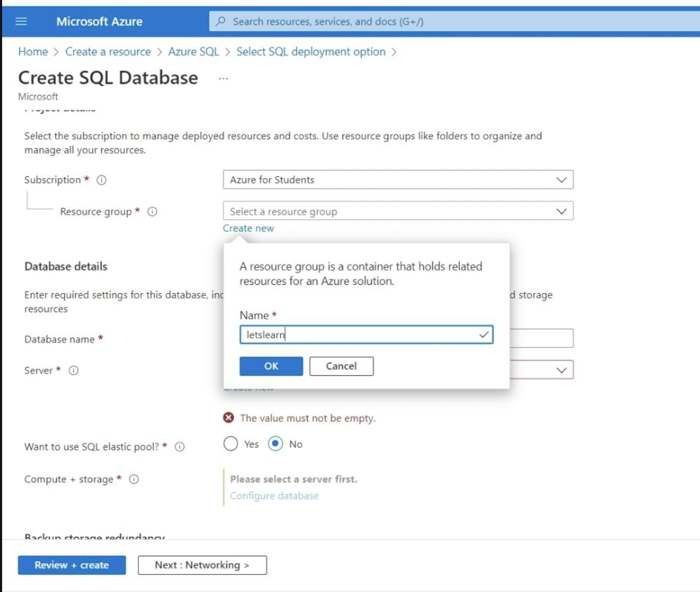700x592 pixels.
Task: Show info tooltip for Compute + storage
Action: (134, 479)
